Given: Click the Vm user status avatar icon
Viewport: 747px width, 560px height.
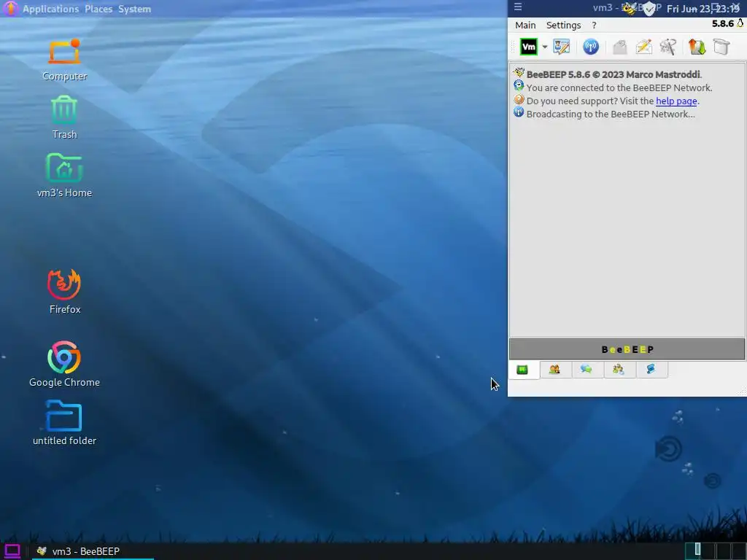Looking at the screenshot, I should pyautogui.click(x=528, y=47).
